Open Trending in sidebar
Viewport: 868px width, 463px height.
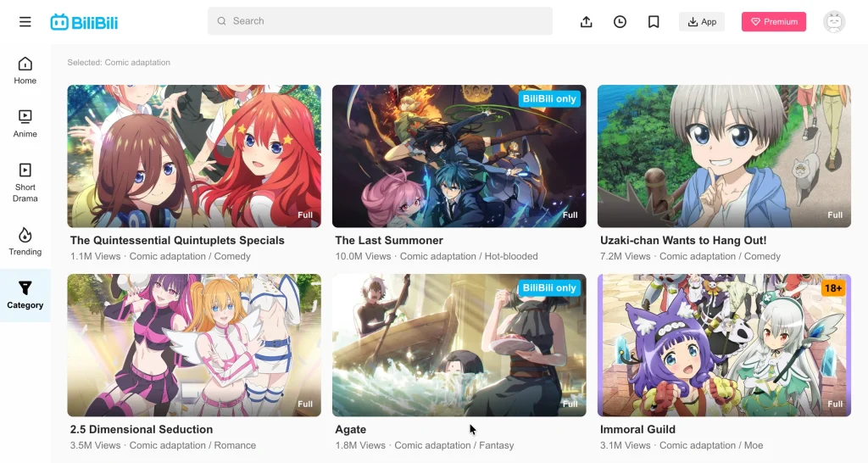click(25, 242)
